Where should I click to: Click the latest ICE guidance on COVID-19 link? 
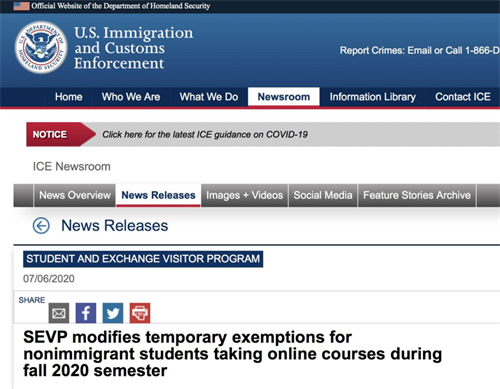pos(205,134)
